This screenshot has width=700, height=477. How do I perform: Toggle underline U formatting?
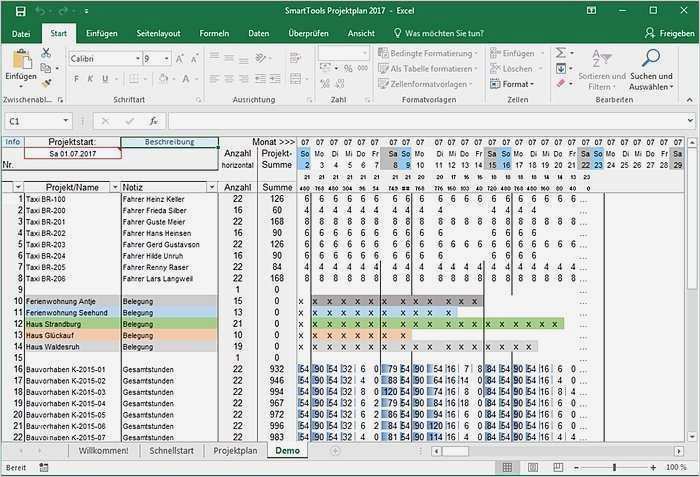(105, 79)
